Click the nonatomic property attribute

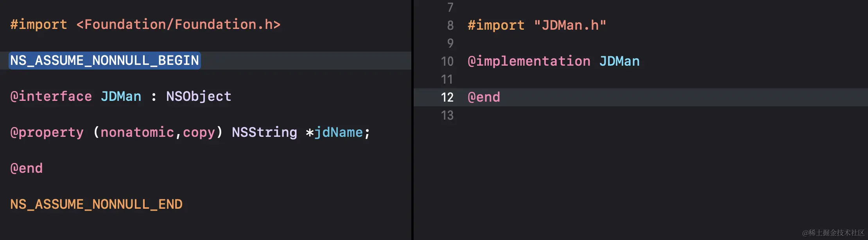[x=137, y=133]
